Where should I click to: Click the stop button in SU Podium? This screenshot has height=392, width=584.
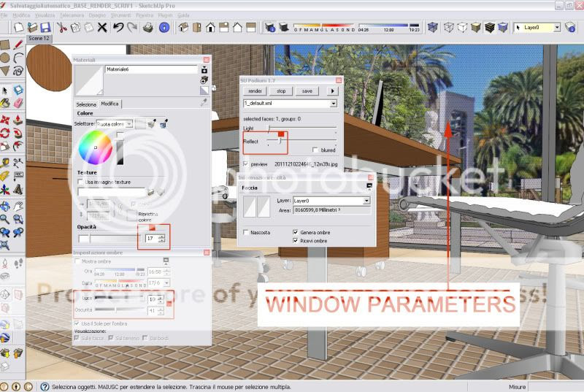tap(281, 91)
